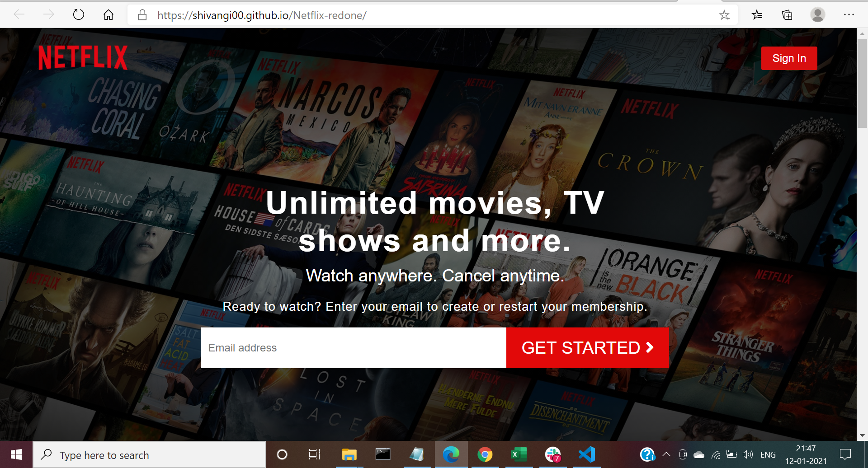The height and width of the screenshot is (468, 868).
Task: Click the page scrollbar down arrow
Action: pos(862,435)
